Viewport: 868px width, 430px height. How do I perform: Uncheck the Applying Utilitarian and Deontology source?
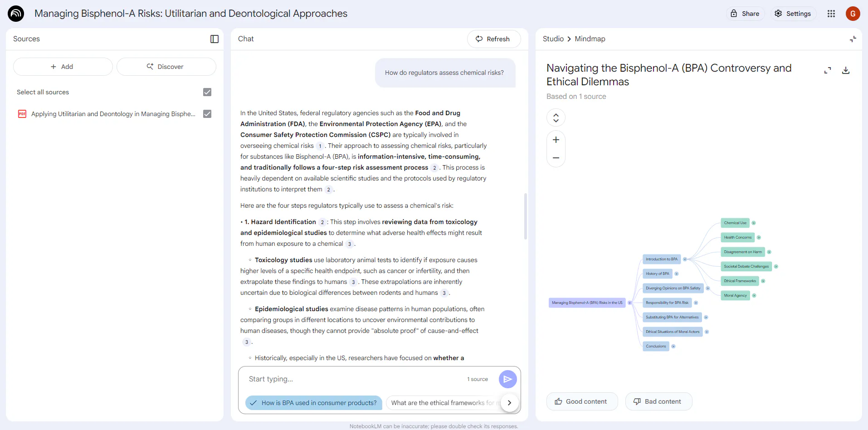[207, 114]
